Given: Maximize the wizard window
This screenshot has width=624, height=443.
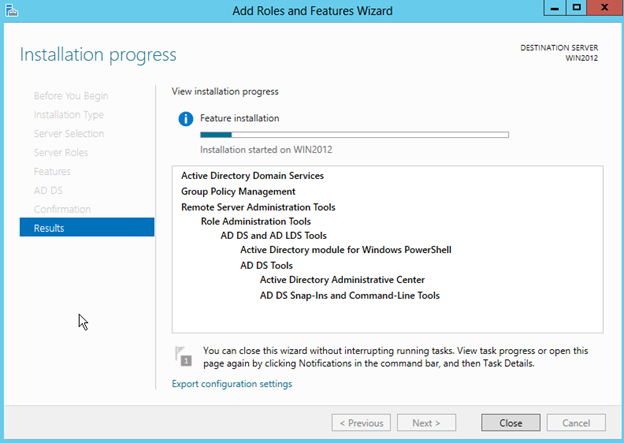Looking at the screenshot, I should [x=576, y=8].
